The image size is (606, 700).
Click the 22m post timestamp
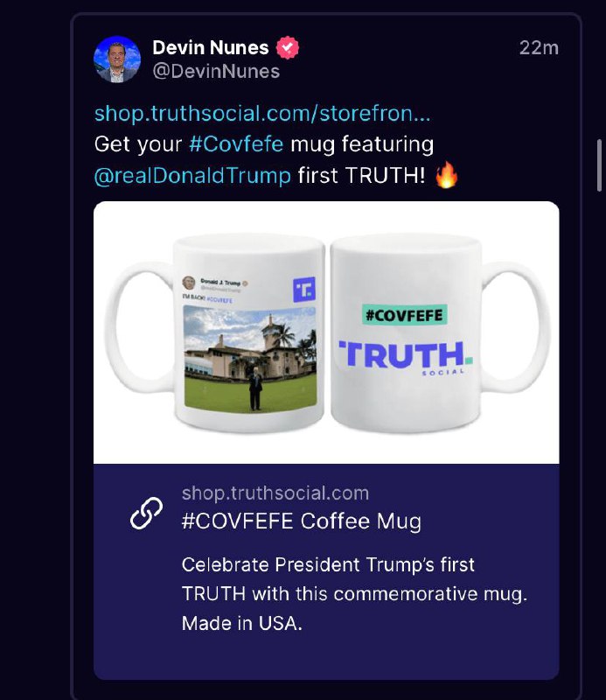(539, 48)
